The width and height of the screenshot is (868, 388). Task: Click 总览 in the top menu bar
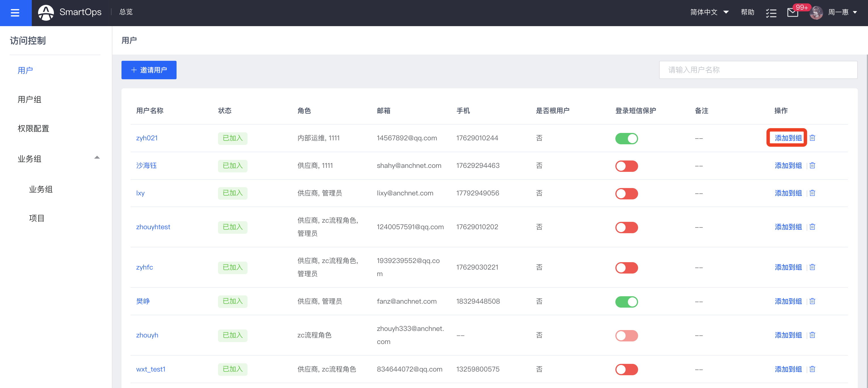tap(125, 12)
